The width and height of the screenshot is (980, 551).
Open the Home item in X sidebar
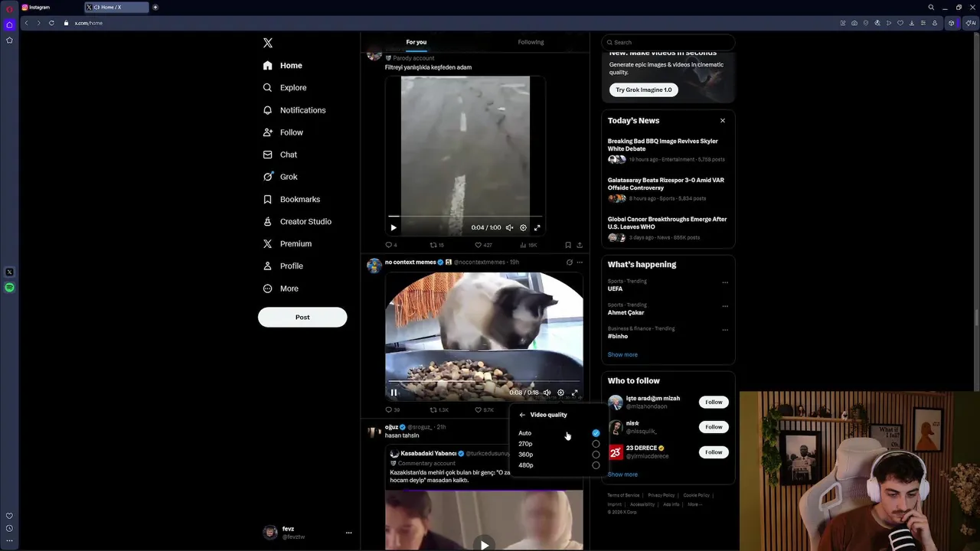point(283,66)
